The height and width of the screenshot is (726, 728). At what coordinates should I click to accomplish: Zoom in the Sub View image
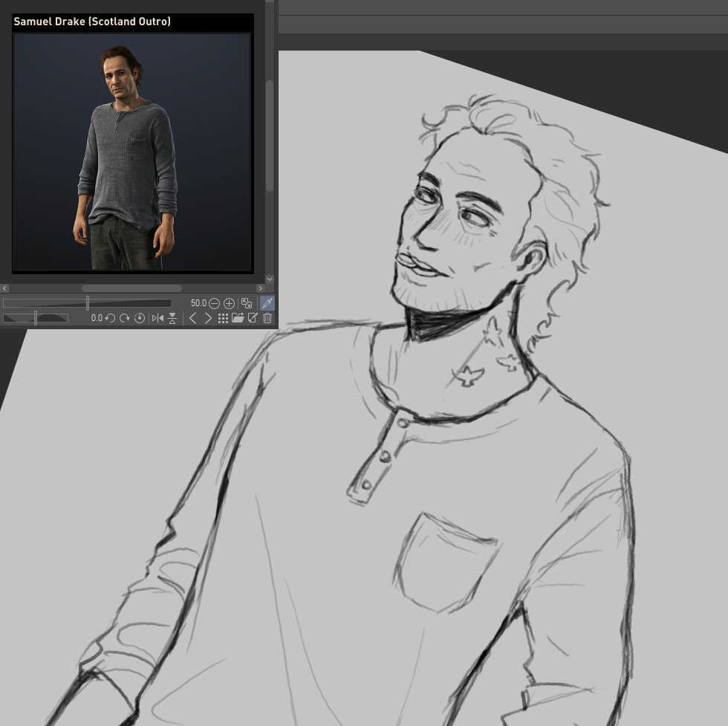tap(229, 303)
